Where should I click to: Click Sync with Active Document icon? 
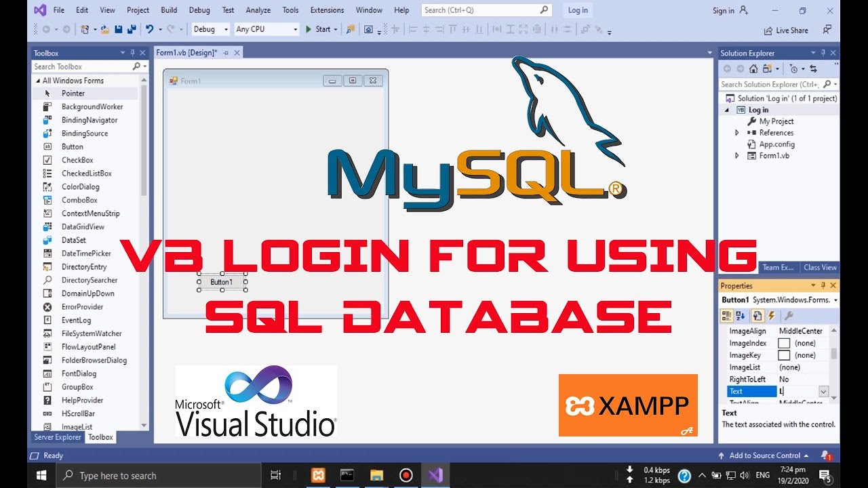click(813, 68)
